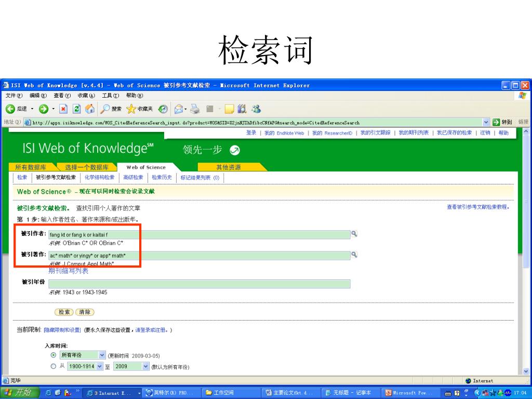
Task: Click the Internet zone globe status icon
Action: (468, 381)
